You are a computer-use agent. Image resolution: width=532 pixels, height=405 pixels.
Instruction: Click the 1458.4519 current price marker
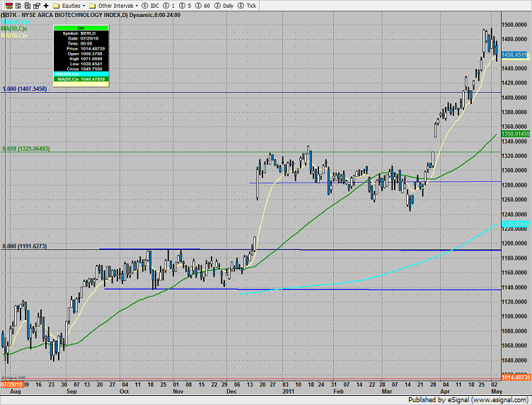click(514, 55)
